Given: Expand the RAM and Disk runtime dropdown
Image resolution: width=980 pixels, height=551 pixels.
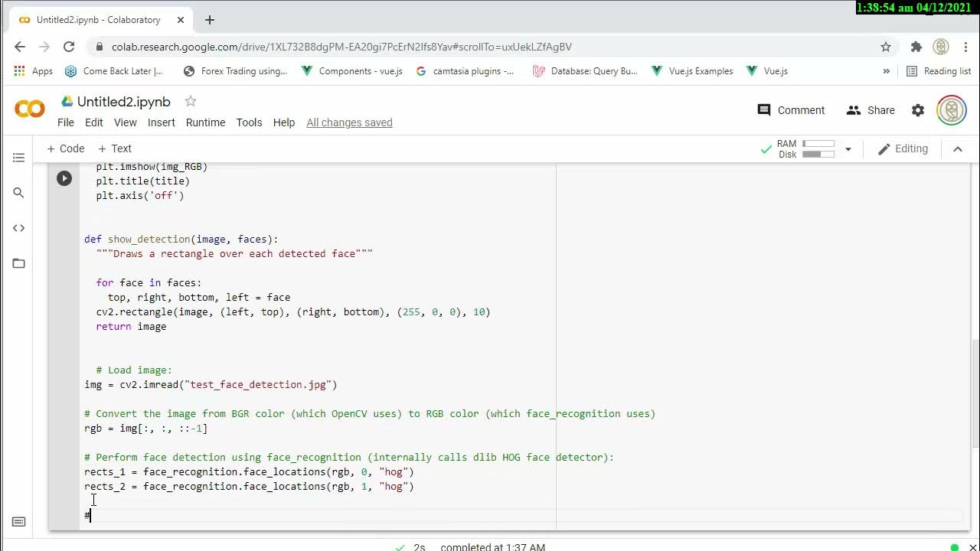Looking at the screenshot, I should tap(848, 149).
